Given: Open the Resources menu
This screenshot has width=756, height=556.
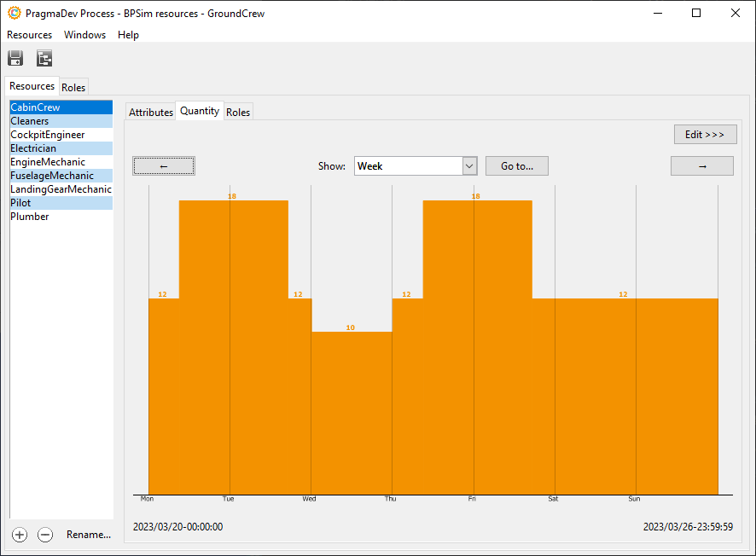Looking at the screenshot, I should 29,35.
